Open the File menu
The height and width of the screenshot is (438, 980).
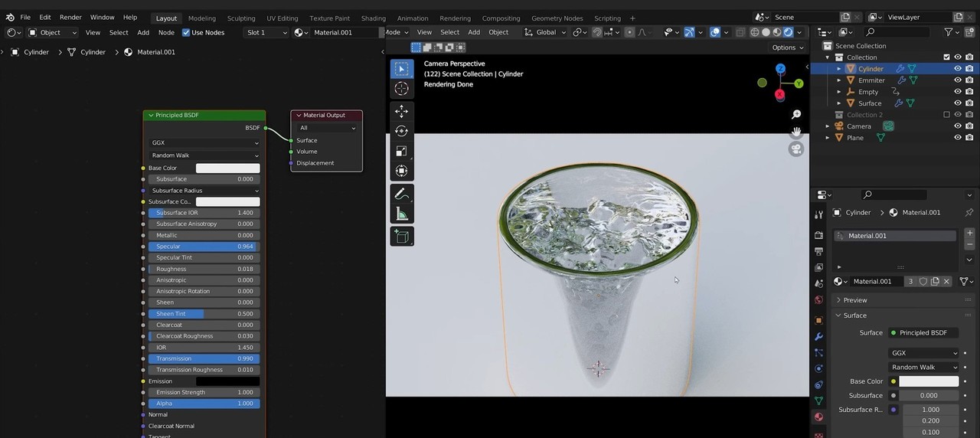(x=25, y=17)
